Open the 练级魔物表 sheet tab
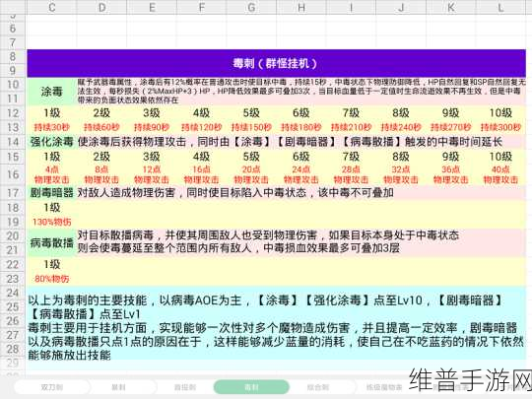 click(x=384, y=387)
